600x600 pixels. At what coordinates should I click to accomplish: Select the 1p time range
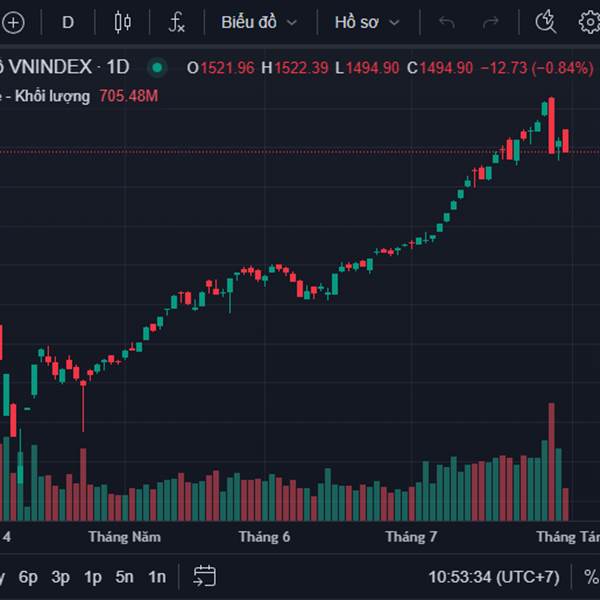click(x=93, y=577)
